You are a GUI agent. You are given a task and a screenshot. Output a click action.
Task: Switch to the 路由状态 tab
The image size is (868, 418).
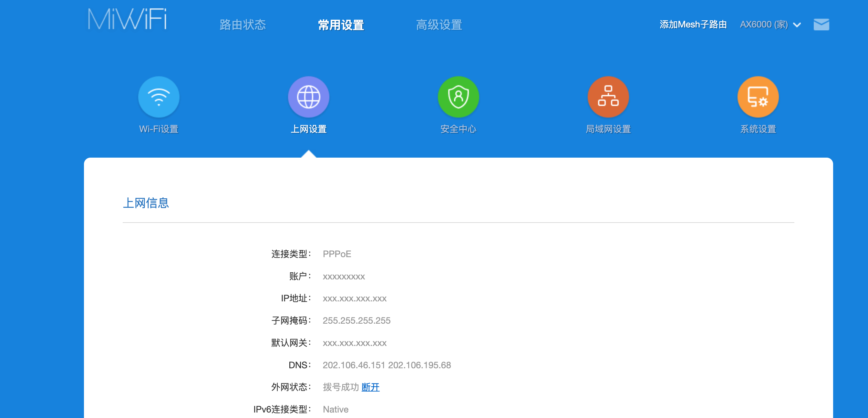click(x=243, y=25)
